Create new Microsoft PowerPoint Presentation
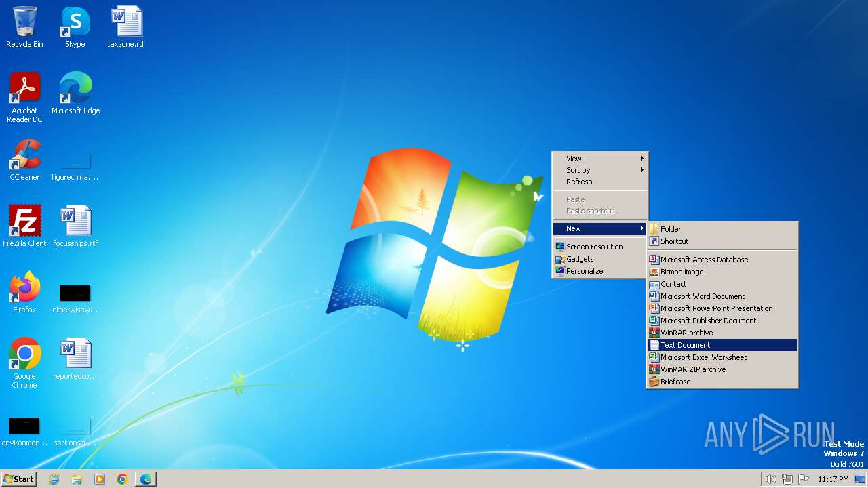 pyautogui.click(x=722, y=308)
